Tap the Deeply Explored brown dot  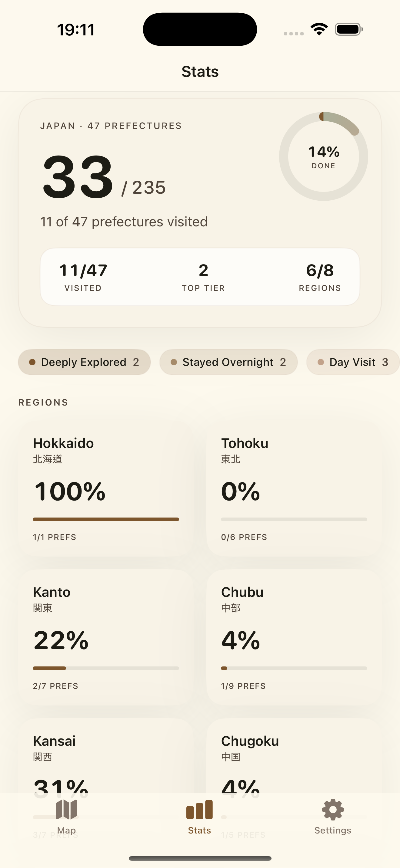point(32,362)
